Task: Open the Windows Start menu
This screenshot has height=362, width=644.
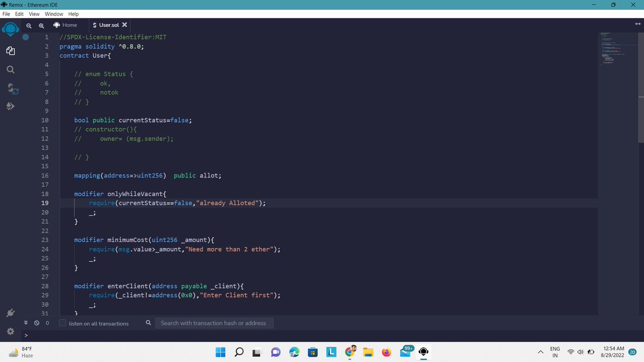Action: (221, 352)
